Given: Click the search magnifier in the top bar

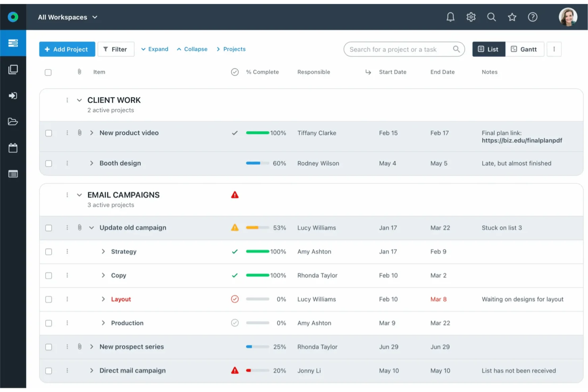Looking at the screenshot, I should [x=491, y=17].
